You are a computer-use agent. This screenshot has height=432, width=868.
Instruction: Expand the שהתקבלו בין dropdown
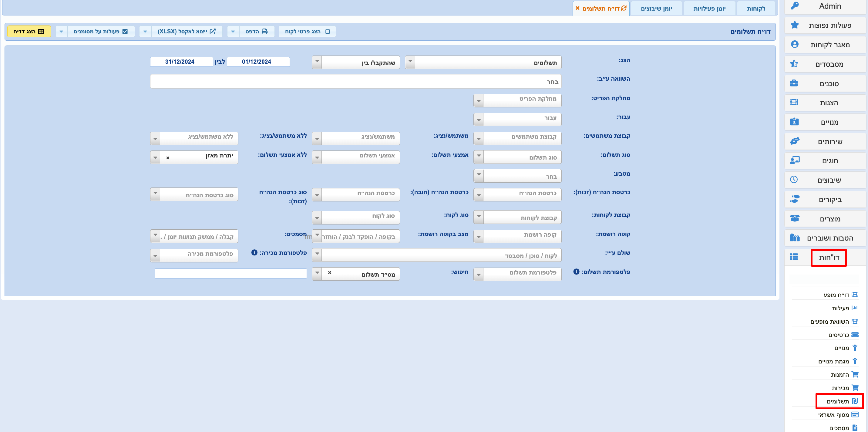click(x=317, y=62)
